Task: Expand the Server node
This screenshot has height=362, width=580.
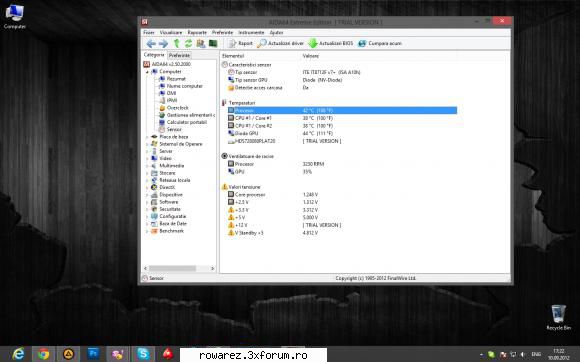Action: [147, 152]
